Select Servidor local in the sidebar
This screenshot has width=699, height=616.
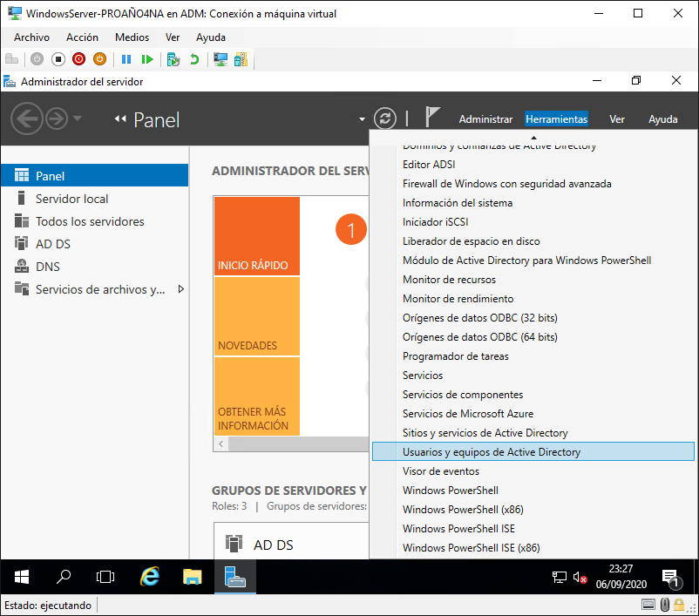(x=94, y=199)
